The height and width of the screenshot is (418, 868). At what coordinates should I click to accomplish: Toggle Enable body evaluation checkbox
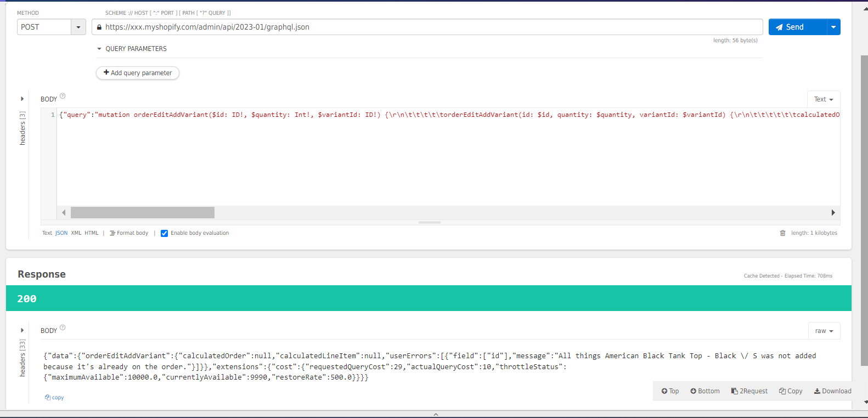click(164, 233)
